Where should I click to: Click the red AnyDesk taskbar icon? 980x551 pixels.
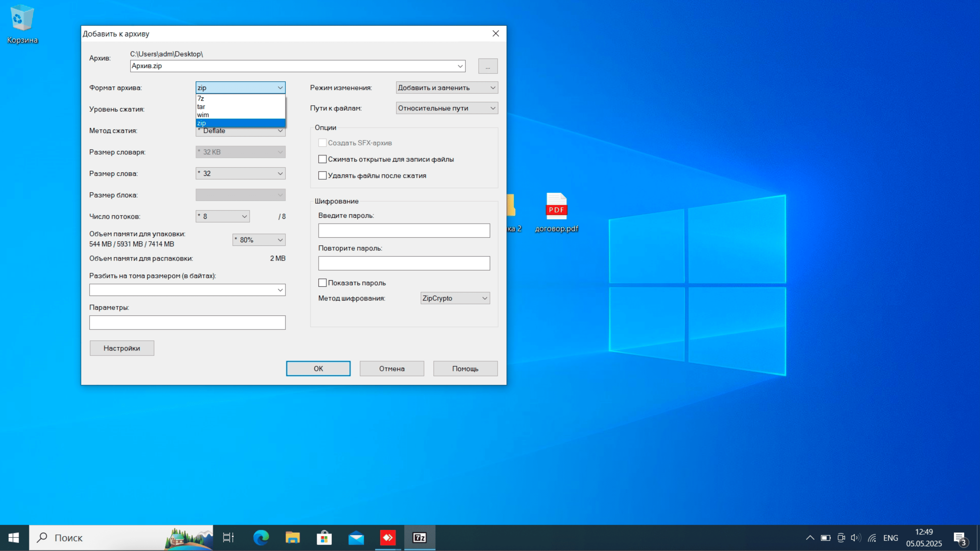point(388,537)
